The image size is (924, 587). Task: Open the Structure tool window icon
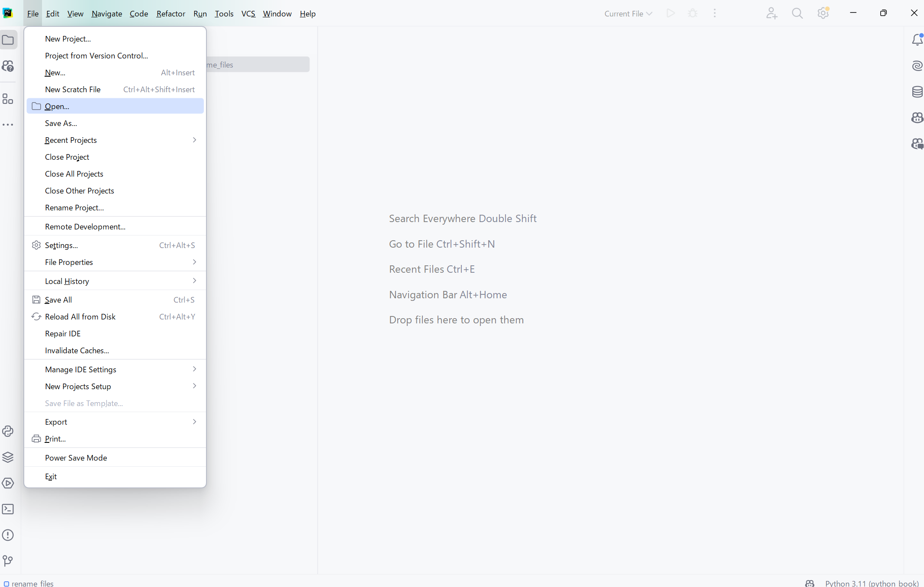(x=8, y=99)
